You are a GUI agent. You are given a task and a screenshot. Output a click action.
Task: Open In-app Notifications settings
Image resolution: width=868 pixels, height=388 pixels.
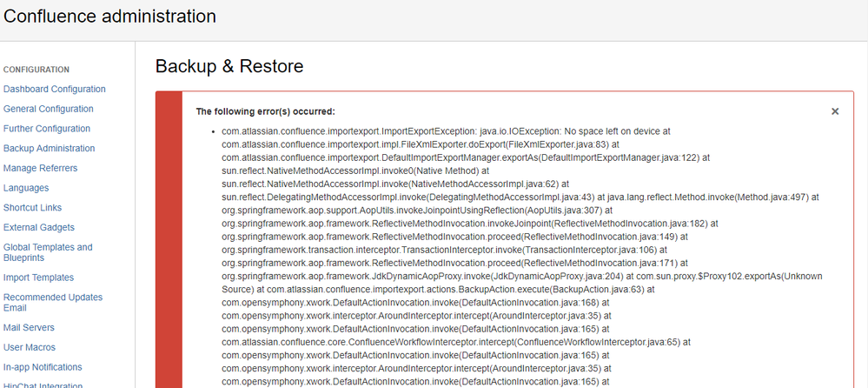43,367
